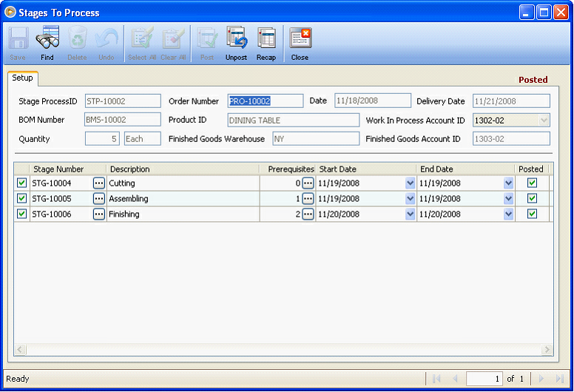Screen dimensions: 574x392
Task: Open stage lookup for STG-10004
Action: tap(99, 183)
